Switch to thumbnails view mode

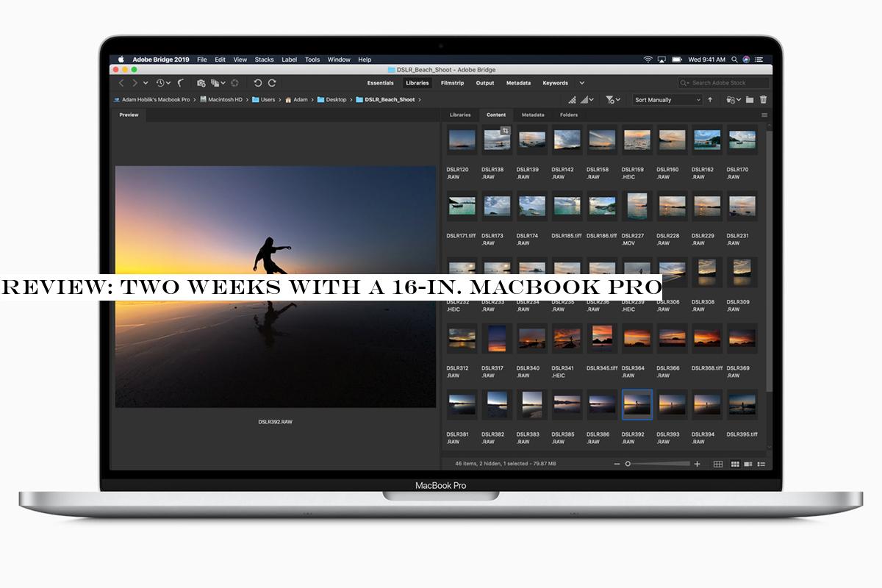(734, 464)
